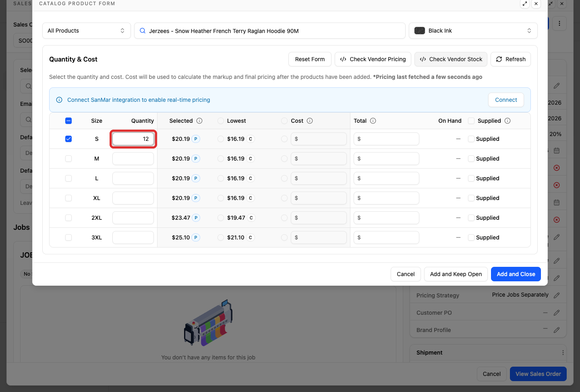Click the edit pencil next to Brand Profile
580x392 pixels.
click(x=557, y=330)
